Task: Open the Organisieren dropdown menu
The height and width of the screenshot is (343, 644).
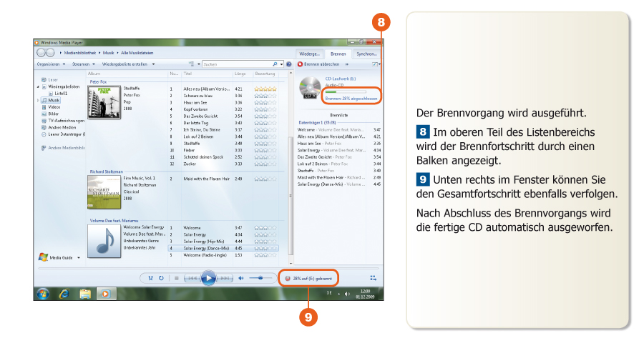Action: 50,64
